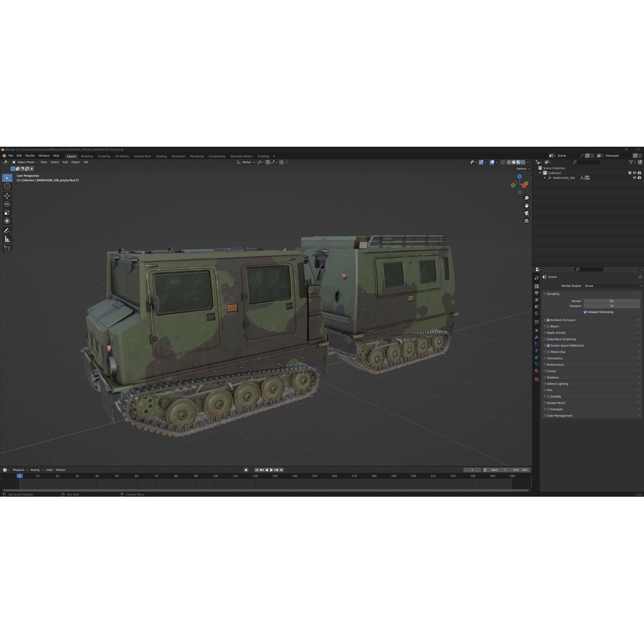Select the Move tool

click(x=7, y=196)
